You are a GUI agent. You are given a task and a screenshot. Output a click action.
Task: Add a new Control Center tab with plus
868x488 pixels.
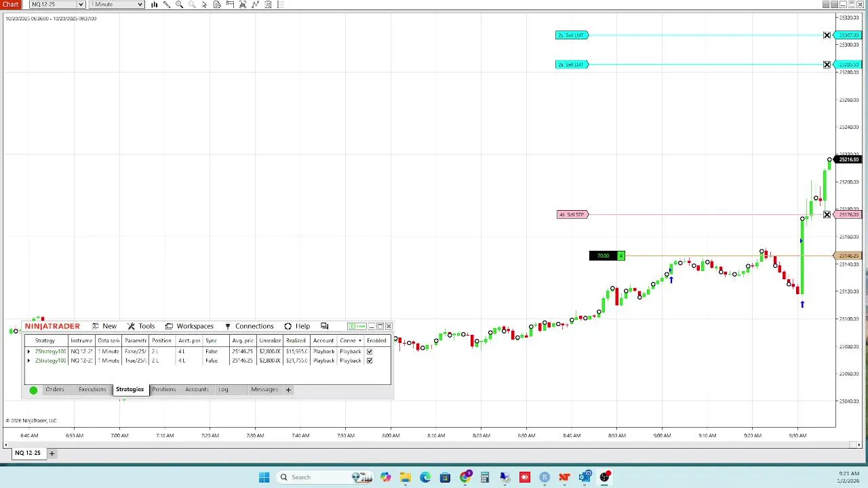pos(288,390)
